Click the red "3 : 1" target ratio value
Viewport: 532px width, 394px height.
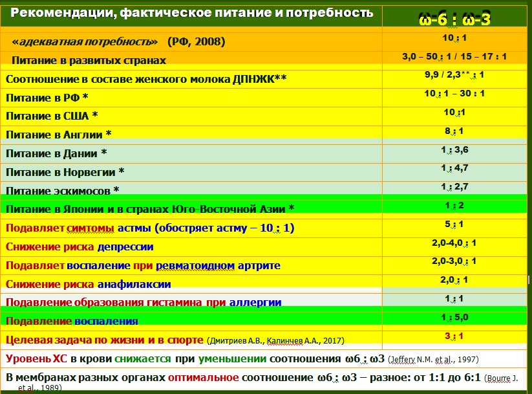point(454,336)
